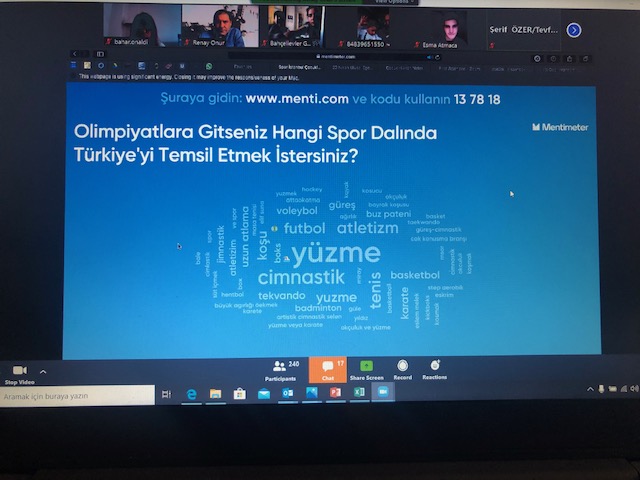
Task: Open Microsoft Store from taskbar
Action: coord(240,393)
